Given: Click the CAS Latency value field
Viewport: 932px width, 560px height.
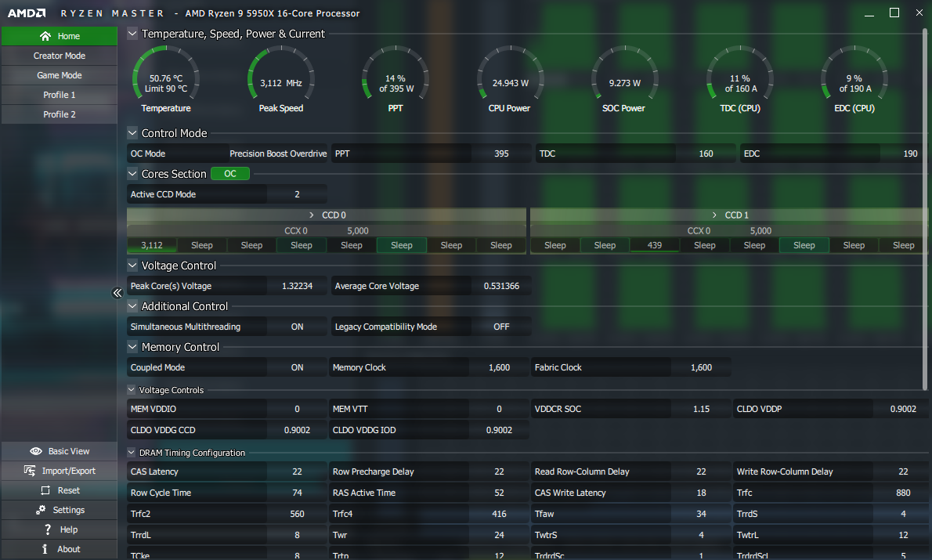Looking at the screenshot, I should click(297, 471).
